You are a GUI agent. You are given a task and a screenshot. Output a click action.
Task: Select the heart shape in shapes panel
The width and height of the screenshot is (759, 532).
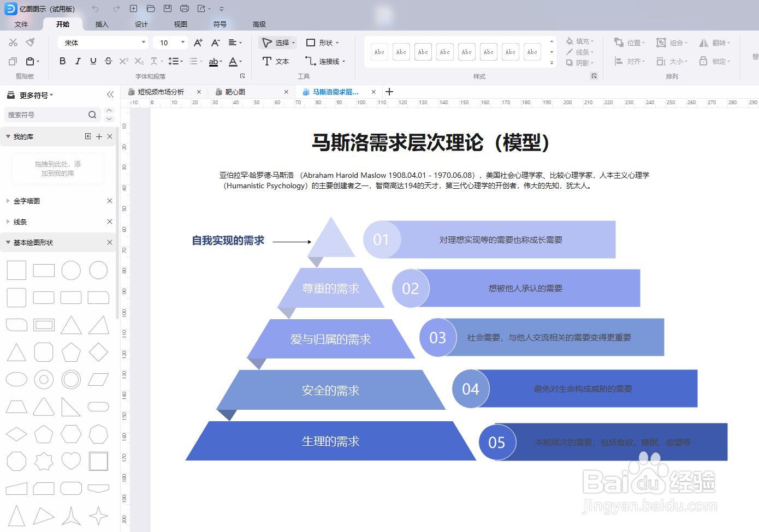coord(71,461)
